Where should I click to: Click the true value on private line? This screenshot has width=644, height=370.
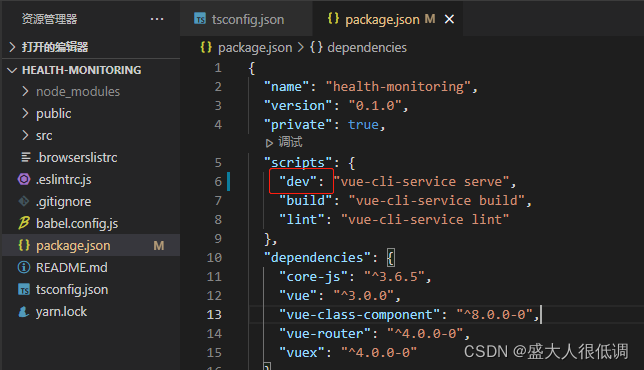pyautogui.click(x=363, y=124)
